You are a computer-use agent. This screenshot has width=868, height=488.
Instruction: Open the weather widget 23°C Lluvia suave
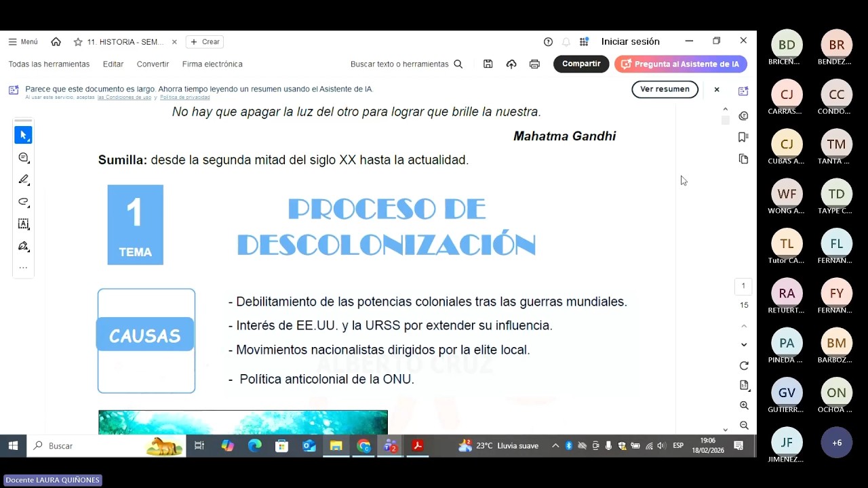tap(498, 446)
